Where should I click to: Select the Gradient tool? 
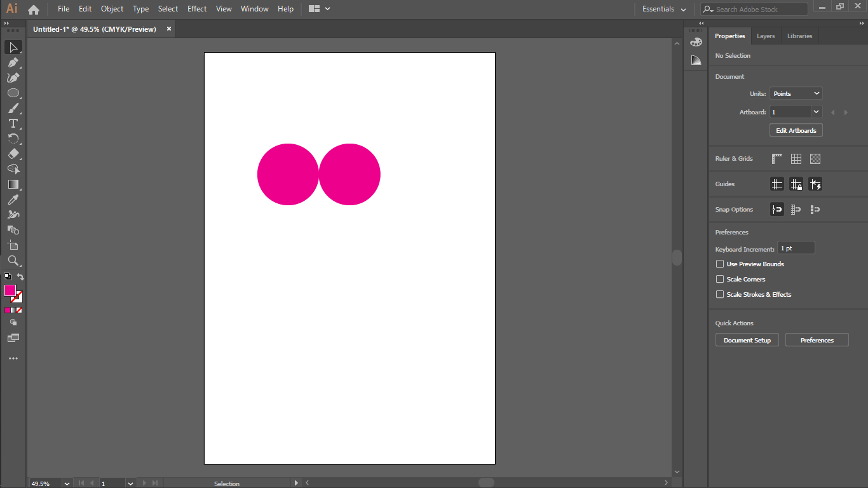point(13,184)
